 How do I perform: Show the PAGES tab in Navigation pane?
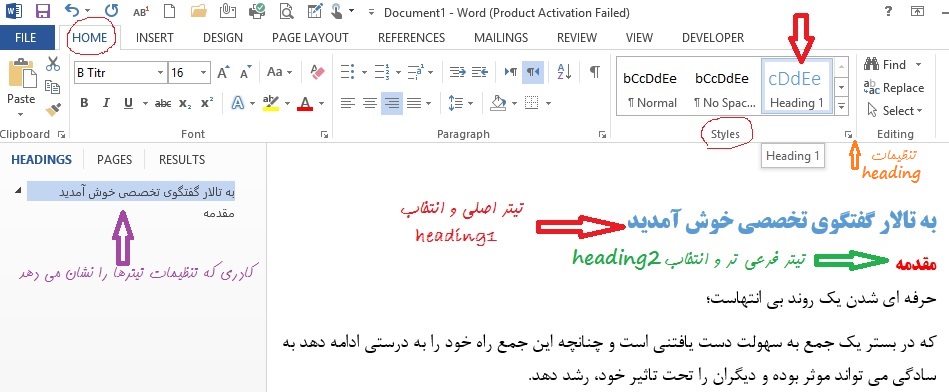(114, 160)
